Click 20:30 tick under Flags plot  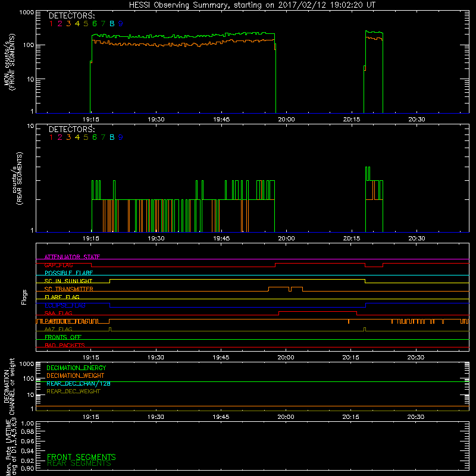(x=415, y=358)
